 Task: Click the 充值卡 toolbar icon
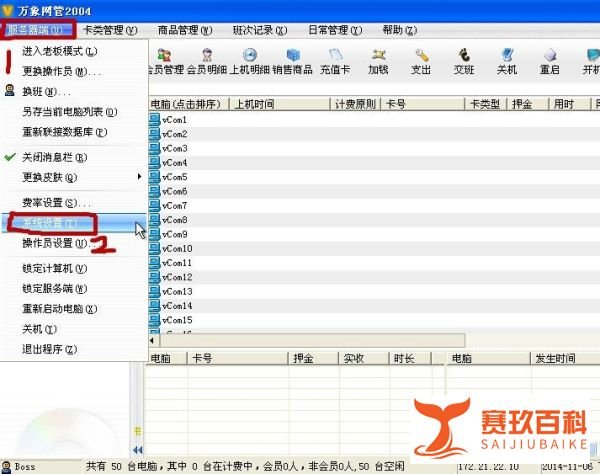tap(335, 55)
